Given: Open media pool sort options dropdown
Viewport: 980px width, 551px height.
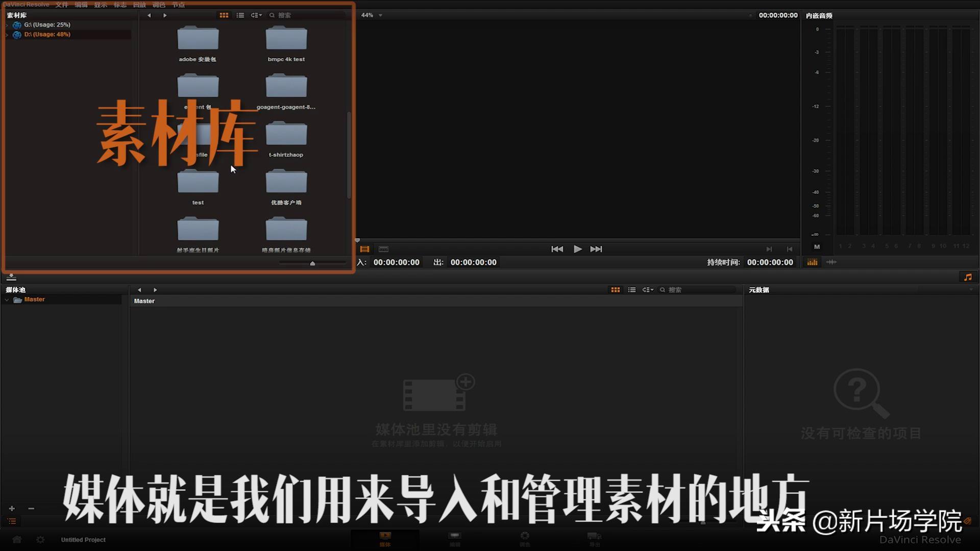Looking at the screenshot, I should tap(648, 290).
